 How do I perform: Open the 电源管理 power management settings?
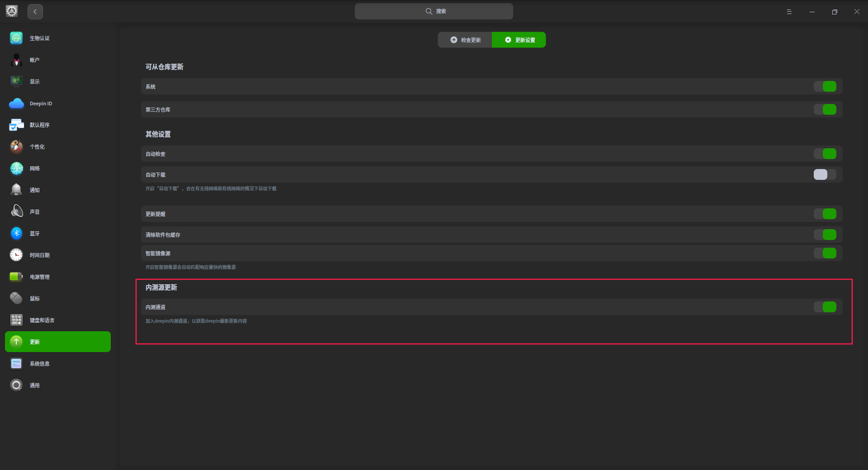[58, 277]
